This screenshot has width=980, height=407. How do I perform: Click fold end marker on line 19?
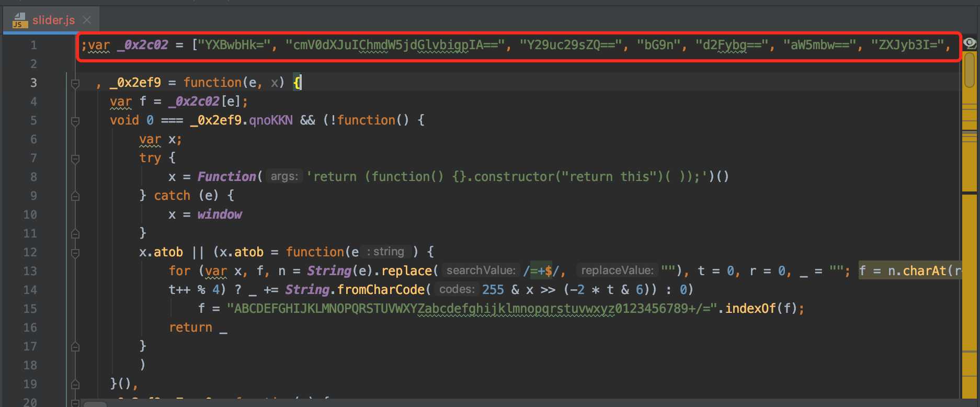tap(75, 384)
